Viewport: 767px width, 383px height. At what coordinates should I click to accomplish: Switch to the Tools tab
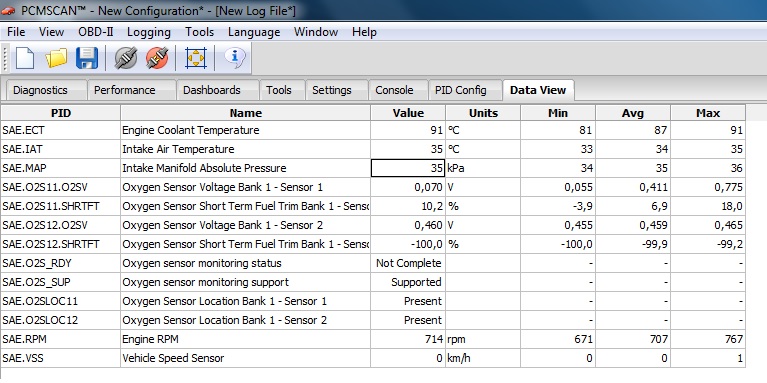pyautogui.click(x=283, y=90)
